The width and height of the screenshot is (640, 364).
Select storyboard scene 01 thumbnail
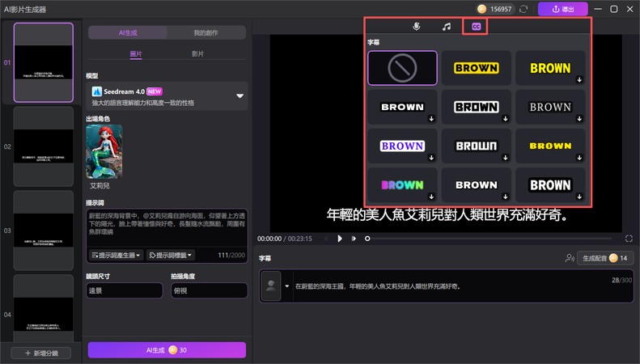tap(43, 62)
